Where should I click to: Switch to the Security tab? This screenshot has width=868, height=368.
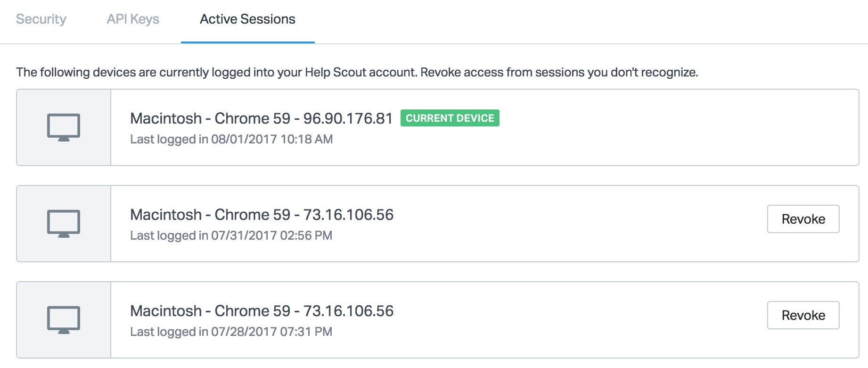41,19
